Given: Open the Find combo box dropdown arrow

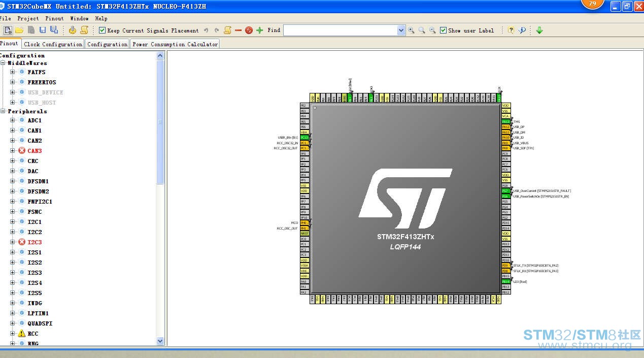Looking at the screenshot, I should tap(401, 30).
